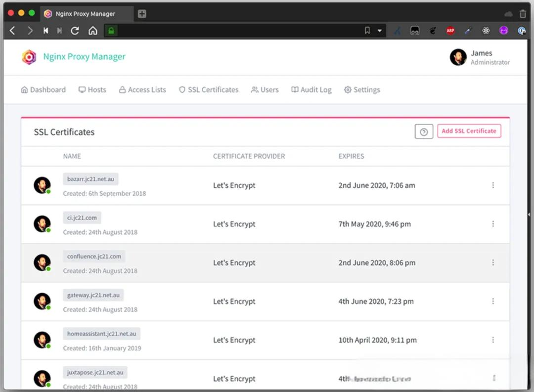This screenshot has width=534, height=392.
Task: Click the homeassistant.jc21.net.au domain tag
Action: point(101,334)
